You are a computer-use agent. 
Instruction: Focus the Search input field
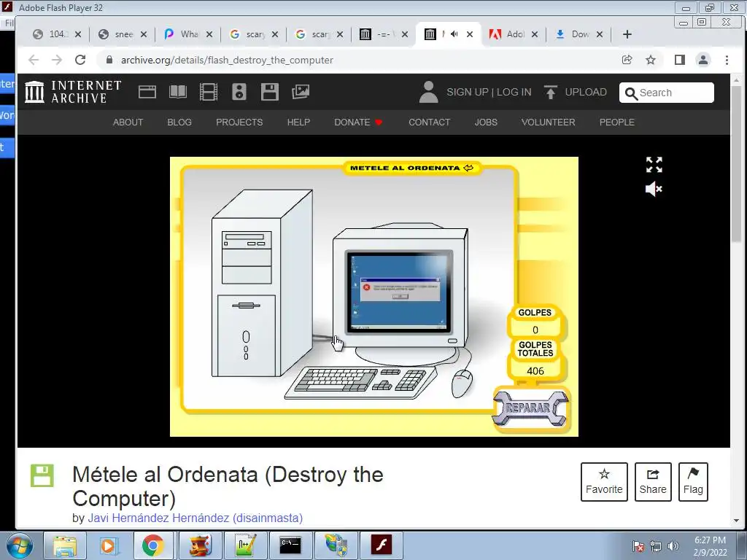click(x=667, y=93)
